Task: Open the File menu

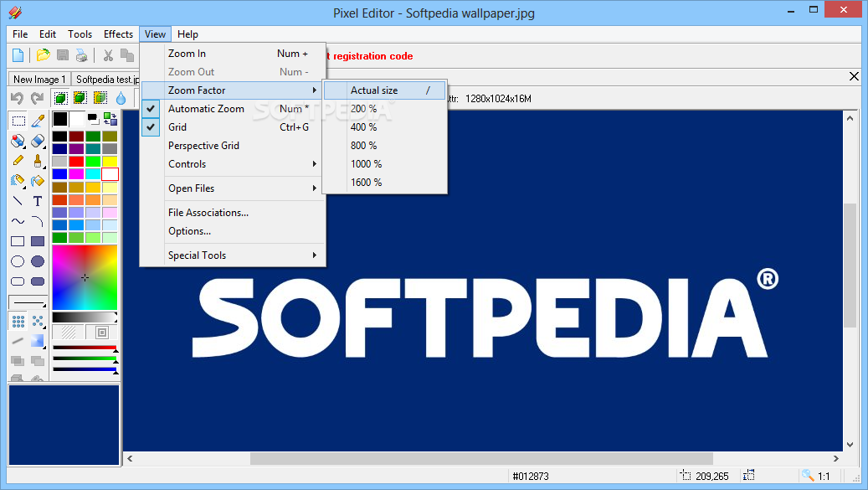Action: (20, 34)
